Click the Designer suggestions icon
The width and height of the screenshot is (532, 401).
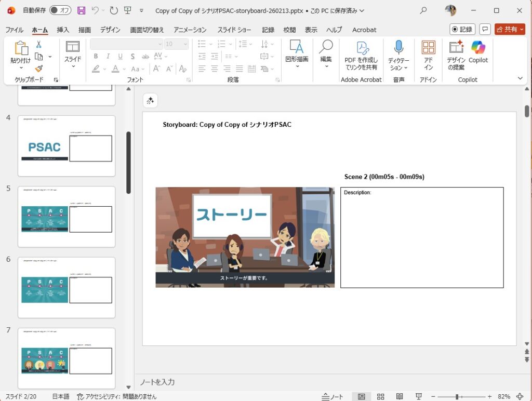pyautogui.click(x=456, y=48)
